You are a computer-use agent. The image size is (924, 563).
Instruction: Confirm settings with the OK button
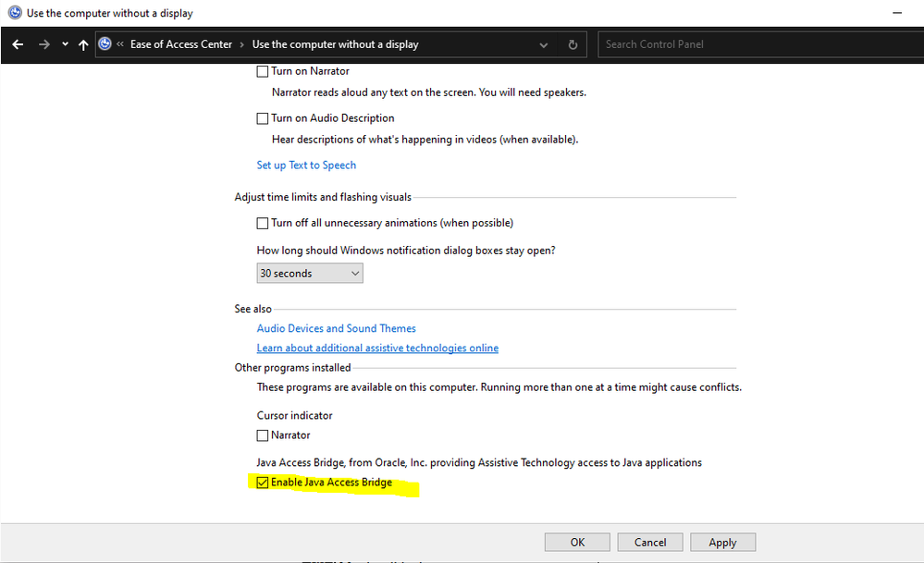[x=577, y=543]
